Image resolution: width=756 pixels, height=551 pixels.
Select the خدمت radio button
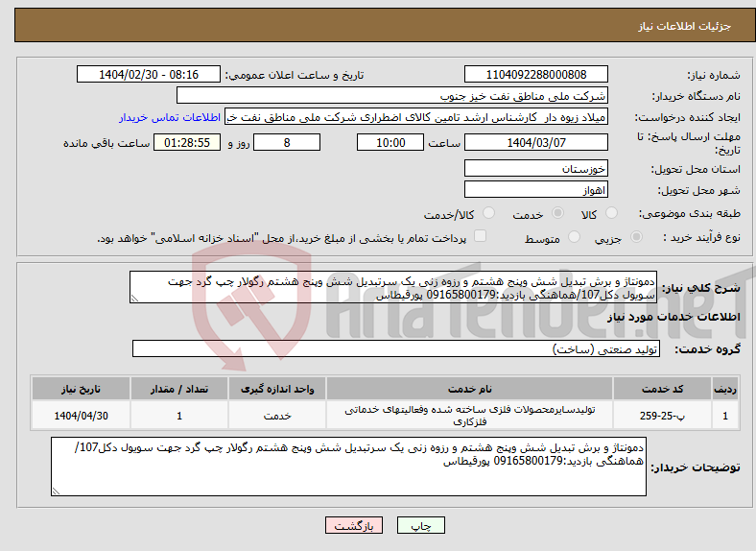coord(557,213)
